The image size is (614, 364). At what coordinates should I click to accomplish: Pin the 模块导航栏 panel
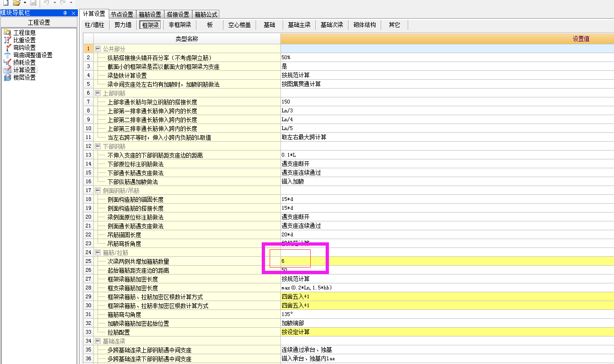tap(65, 13)
